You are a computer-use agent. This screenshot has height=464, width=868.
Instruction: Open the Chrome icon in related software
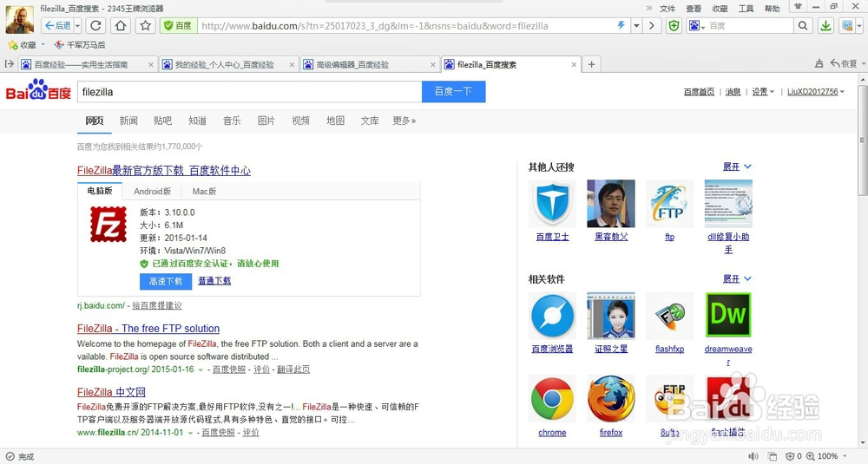(x=552, y=399)
